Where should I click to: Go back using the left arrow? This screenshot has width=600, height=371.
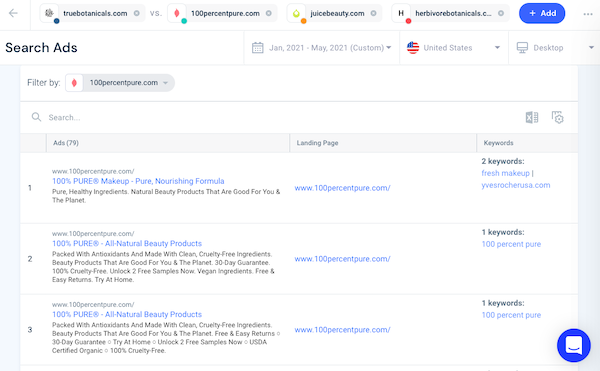click(x=13, y=13)
